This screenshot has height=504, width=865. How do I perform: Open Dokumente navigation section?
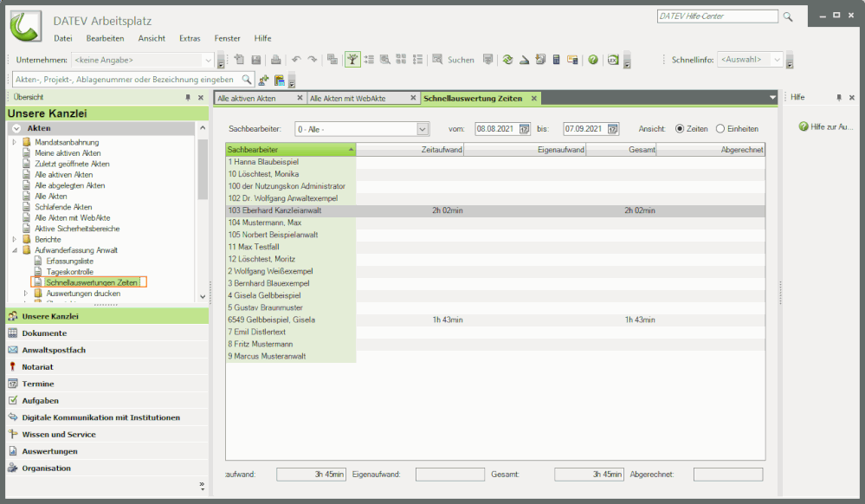pyautogui.click(x=107, y=333)
